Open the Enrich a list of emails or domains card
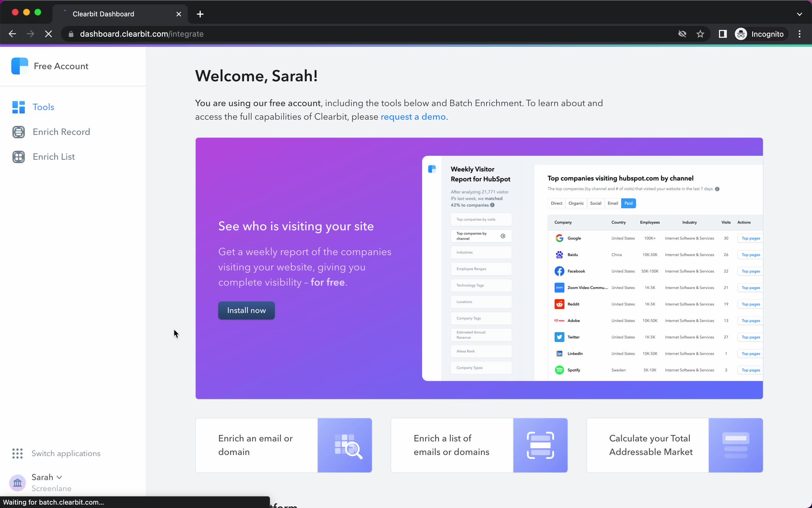The height and width of the screenshot is (508, 812). coord(479,445)
